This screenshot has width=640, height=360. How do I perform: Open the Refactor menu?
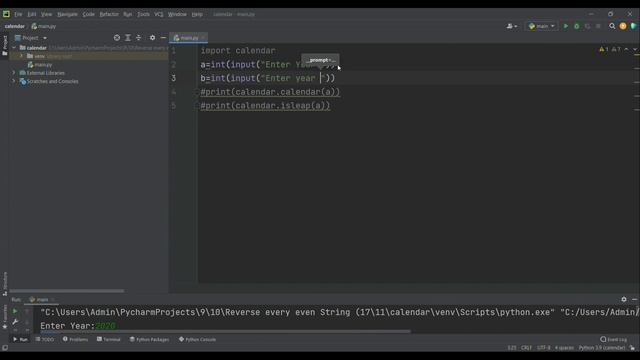(x=109, y=14)
